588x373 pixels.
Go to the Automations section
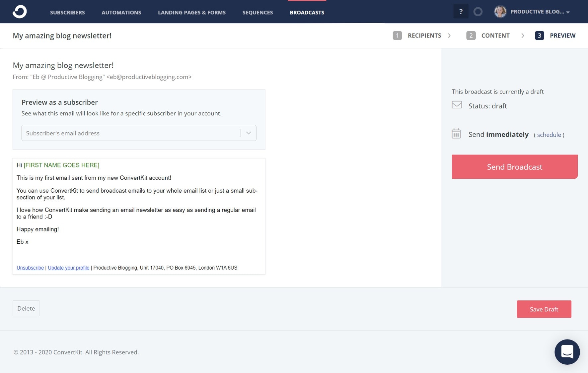tap(121, 12)
